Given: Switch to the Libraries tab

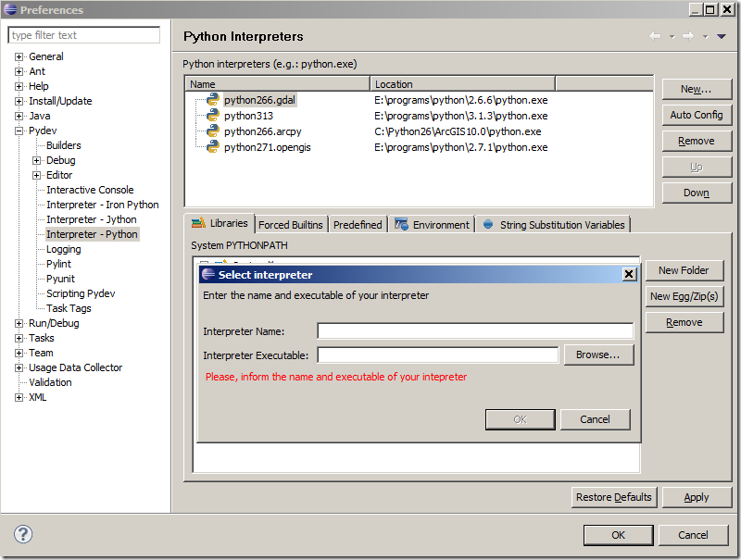Looking at the screenshot, I should 220,223.
